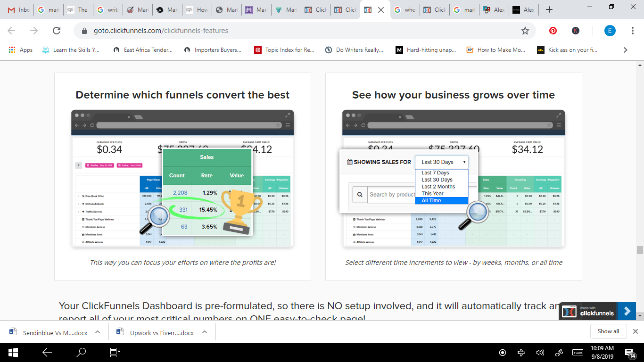This screenshot has width=644, height=362.
Task: Open the volume control in system tray
Action: pyautogui.click(x=540, y=352)
